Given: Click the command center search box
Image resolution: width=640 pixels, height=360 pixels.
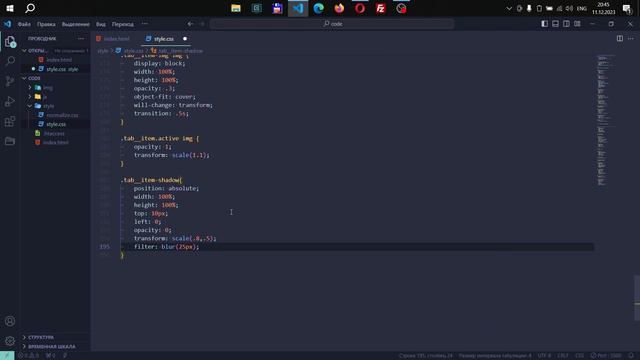Looking at the screenshot, I should [332, 24].
